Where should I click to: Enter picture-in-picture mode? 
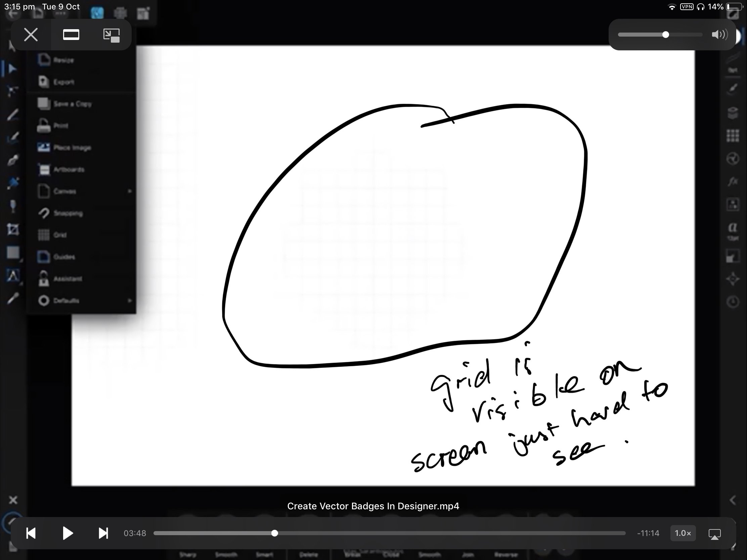pyautogui.click(x=111, y=35)
